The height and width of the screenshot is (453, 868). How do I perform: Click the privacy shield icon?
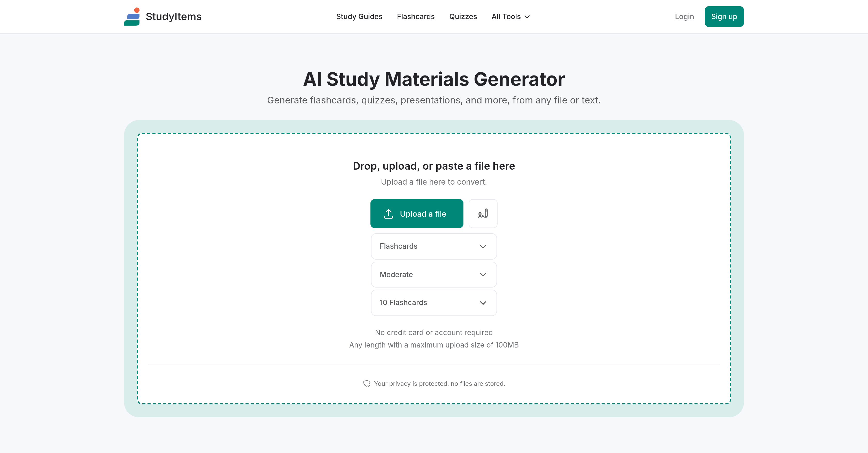367,383
